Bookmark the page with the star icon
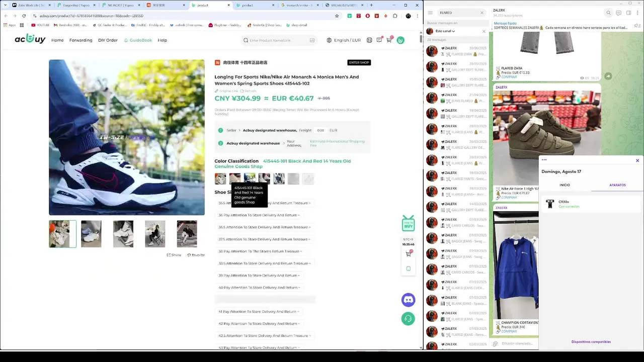This screenshot has width=644, height=362. pos(337,16)
